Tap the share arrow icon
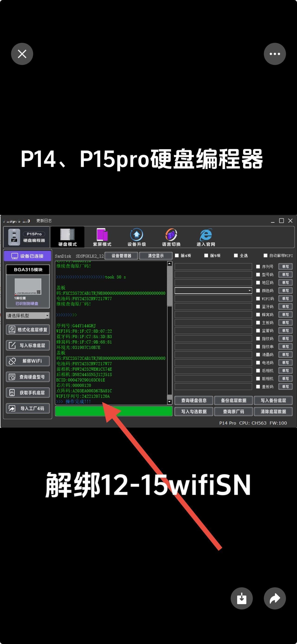 275,598
